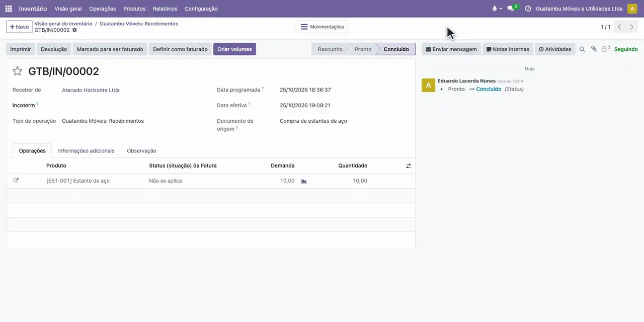Click product cell [EST-001] Estante de aço

(x=78, y=181)
